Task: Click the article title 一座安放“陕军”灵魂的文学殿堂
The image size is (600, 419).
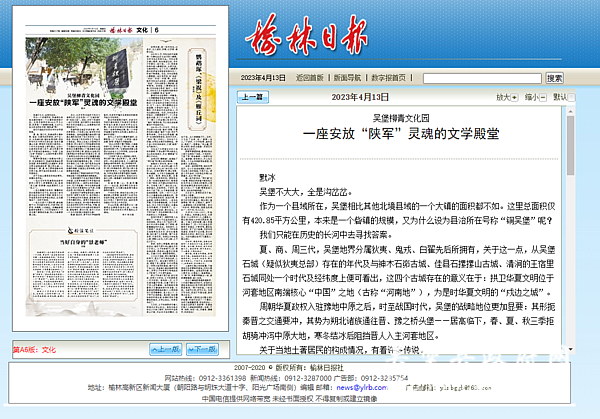Action: [x=401, y=134]
